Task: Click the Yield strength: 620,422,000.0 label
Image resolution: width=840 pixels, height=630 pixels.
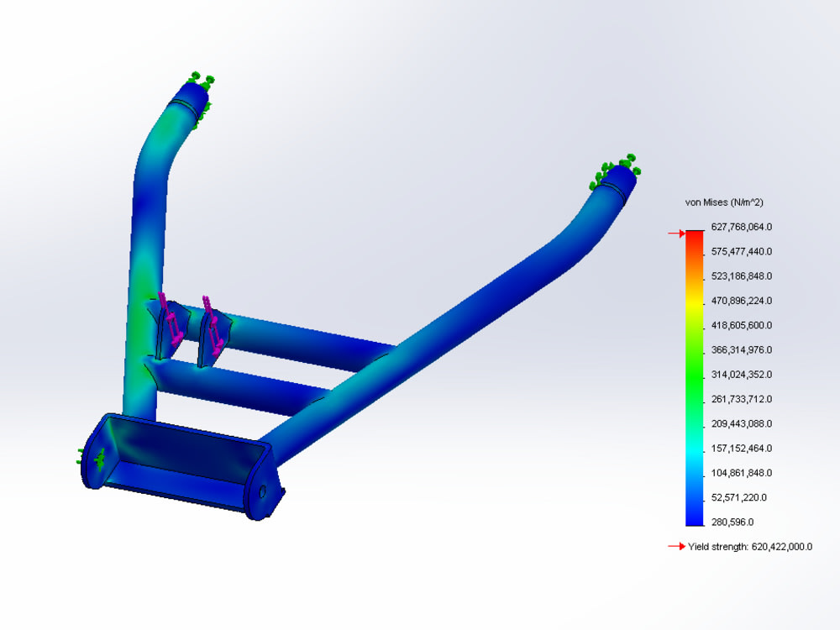Action: point(750,547)
